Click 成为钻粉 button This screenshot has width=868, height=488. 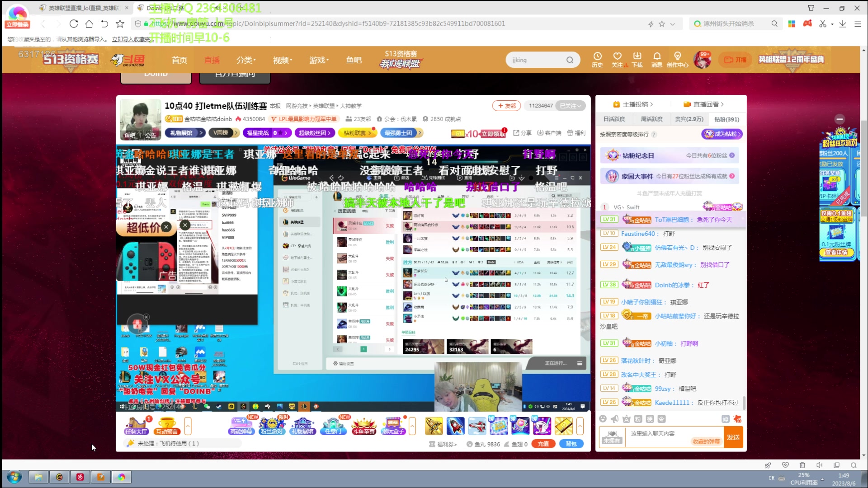pos(722,134)
